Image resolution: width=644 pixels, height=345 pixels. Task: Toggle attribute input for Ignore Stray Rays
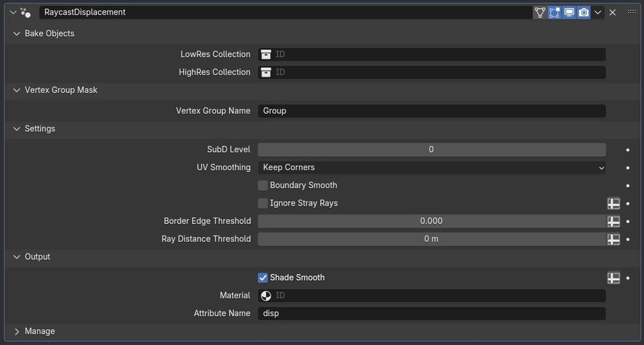[x=614, y=204]
